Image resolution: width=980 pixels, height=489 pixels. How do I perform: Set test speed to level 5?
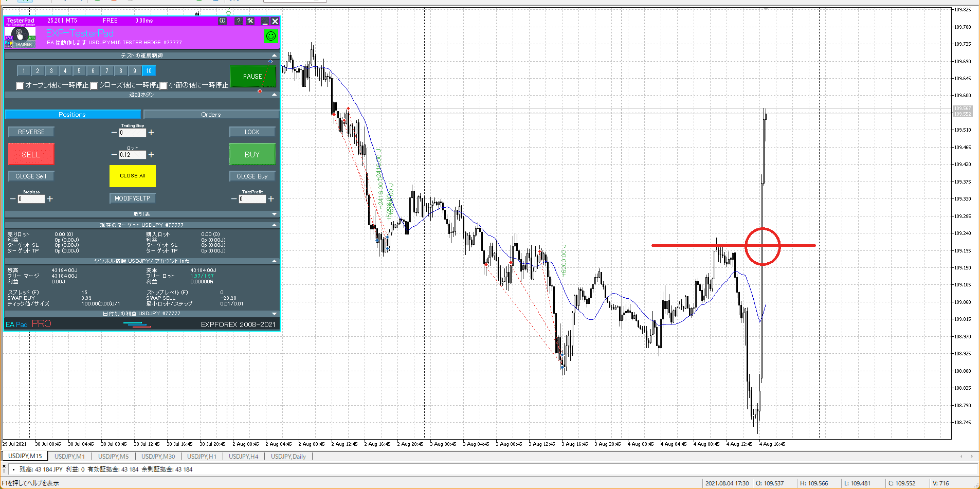click(79, 71)
